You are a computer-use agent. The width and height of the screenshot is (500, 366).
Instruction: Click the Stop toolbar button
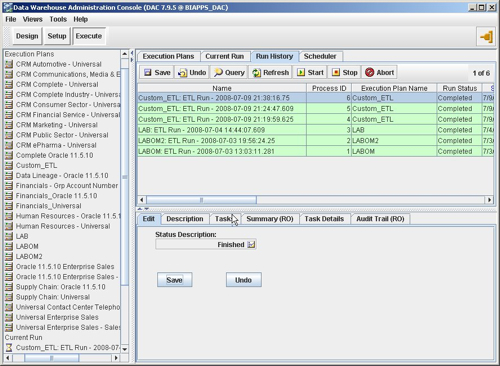(344, 72)
